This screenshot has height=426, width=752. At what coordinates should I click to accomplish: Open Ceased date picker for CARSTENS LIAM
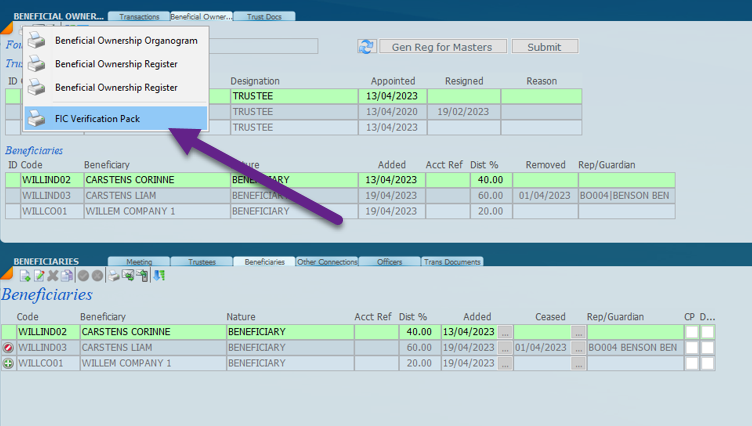pos(578,348)
